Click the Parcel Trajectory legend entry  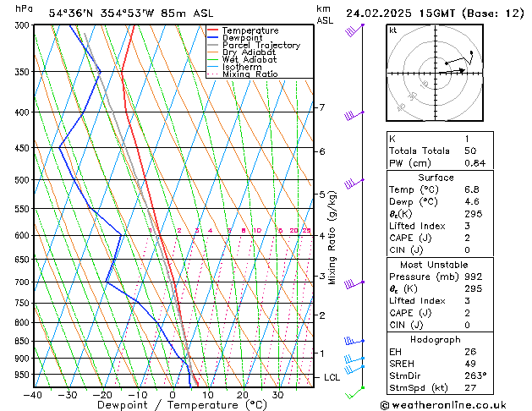(x=261, y=46)
